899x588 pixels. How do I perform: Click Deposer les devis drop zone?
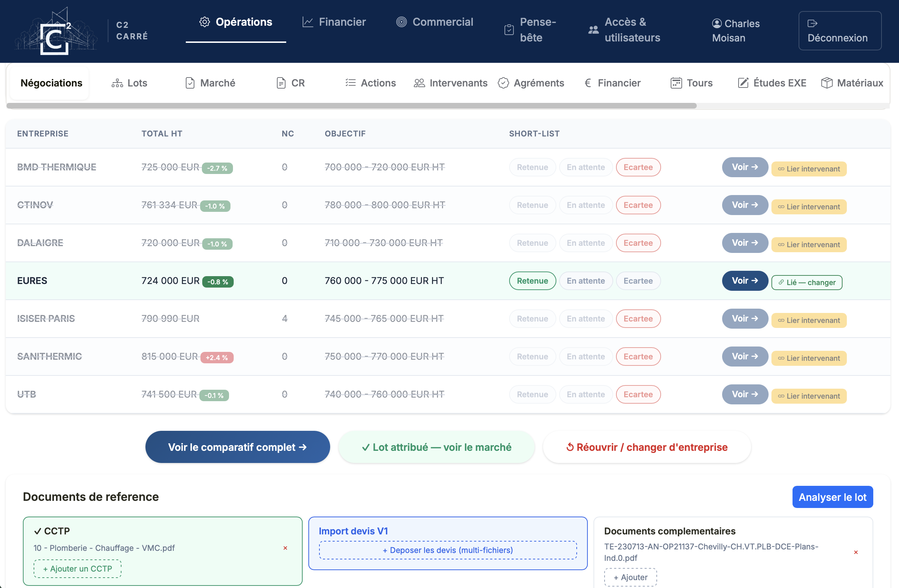[448, 550]
